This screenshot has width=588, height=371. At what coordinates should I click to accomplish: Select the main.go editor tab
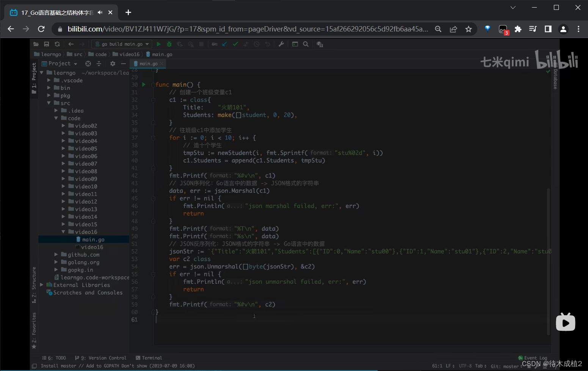(x=148, y=63)
